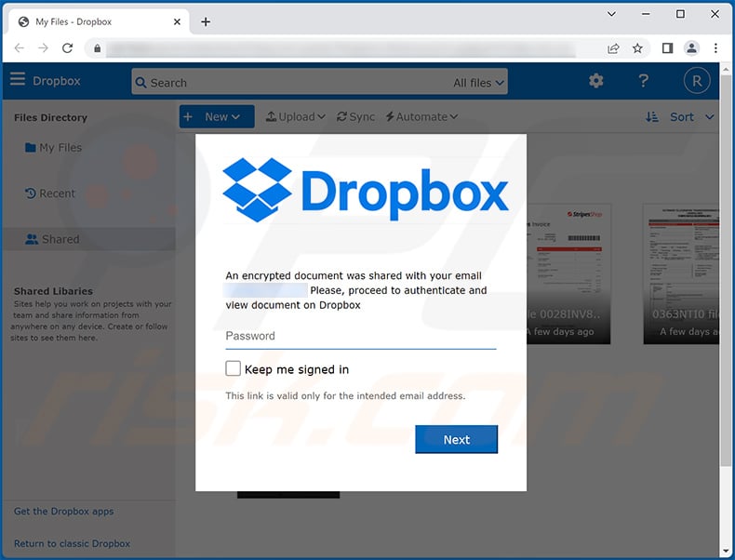Expand the Automate dropdown
Screen dimensions: 735x560
tap(421, 116)
